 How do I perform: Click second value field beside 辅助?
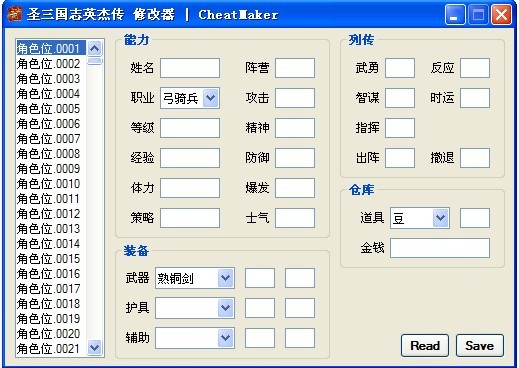pos(300,338)
